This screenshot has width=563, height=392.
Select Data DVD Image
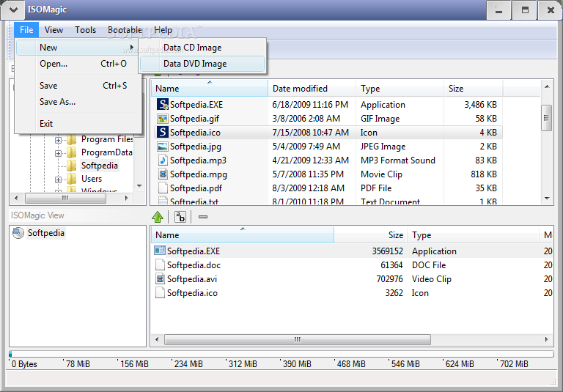202,64
